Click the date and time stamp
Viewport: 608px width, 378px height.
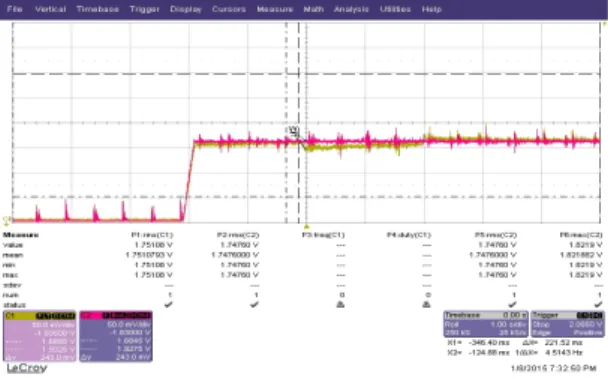pyautogui.click(x=553, y=368)
